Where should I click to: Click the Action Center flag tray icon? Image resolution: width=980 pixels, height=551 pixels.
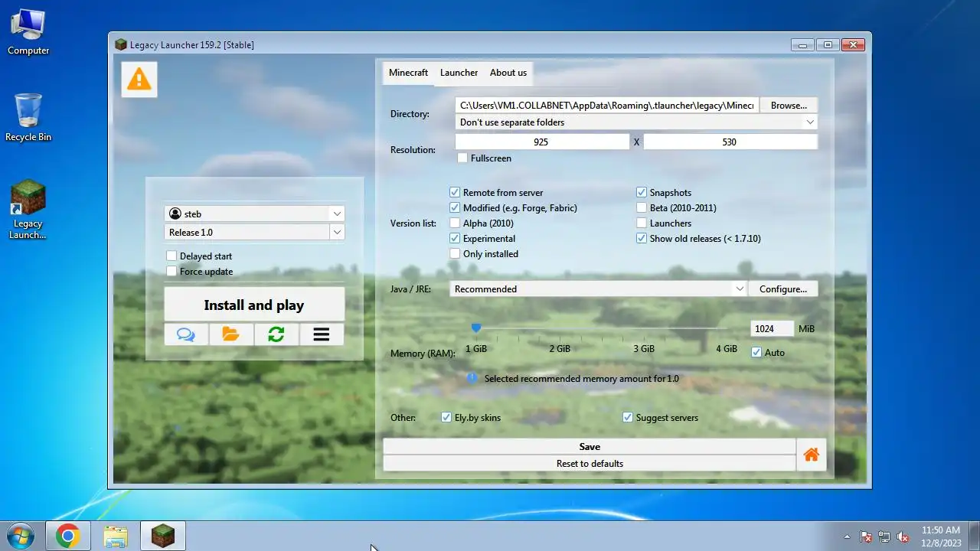click(866, 536)
